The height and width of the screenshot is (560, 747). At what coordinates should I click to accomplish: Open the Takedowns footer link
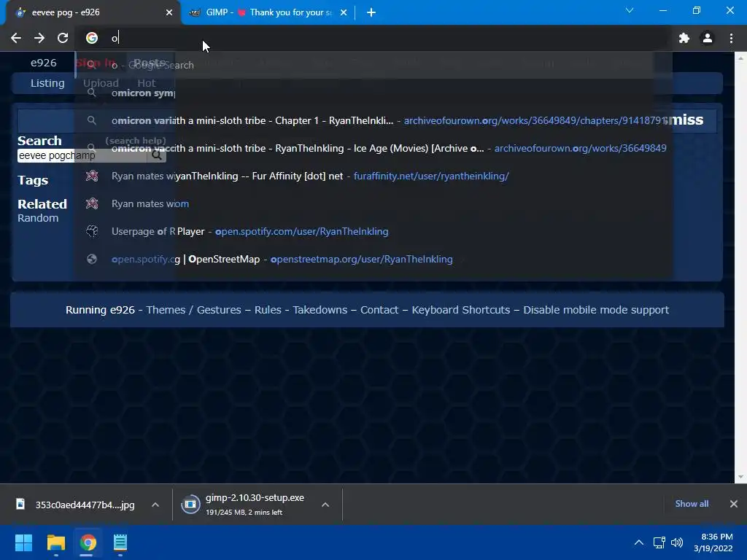click(x=320, y=310)
